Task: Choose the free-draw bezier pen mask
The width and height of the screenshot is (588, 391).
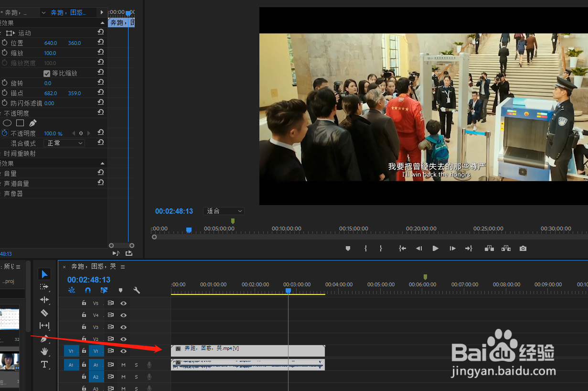Action: pos(33,123)
